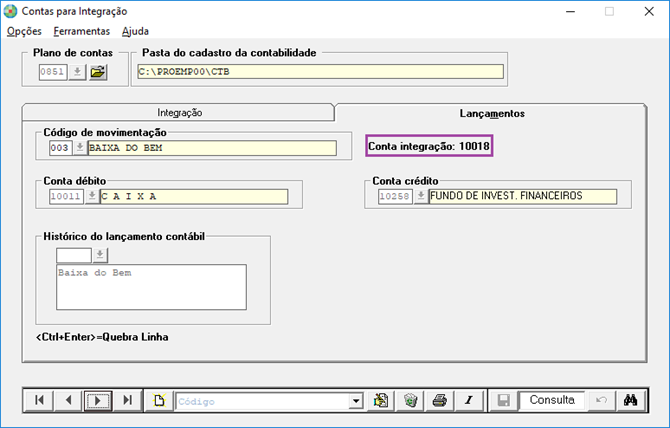670x428 pixels.
Task: Switch to the Integração tab
Action: pyautogui.click(x=179, y=113)
